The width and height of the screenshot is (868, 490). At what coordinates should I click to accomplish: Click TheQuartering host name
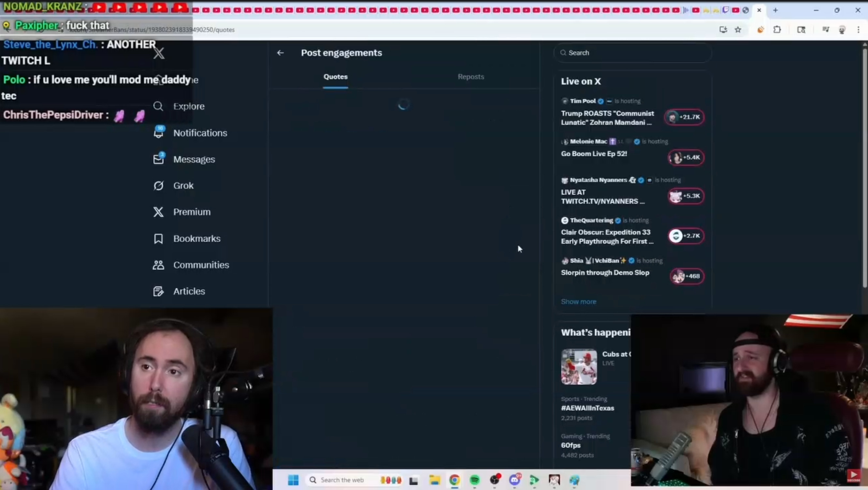click(591, 220)
